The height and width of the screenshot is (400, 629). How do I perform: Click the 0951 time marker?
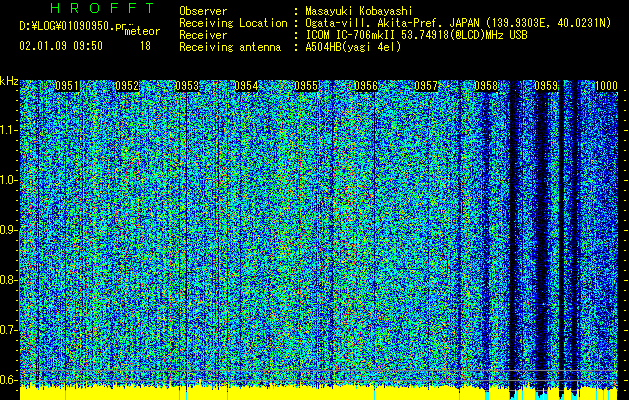(67, 86)
